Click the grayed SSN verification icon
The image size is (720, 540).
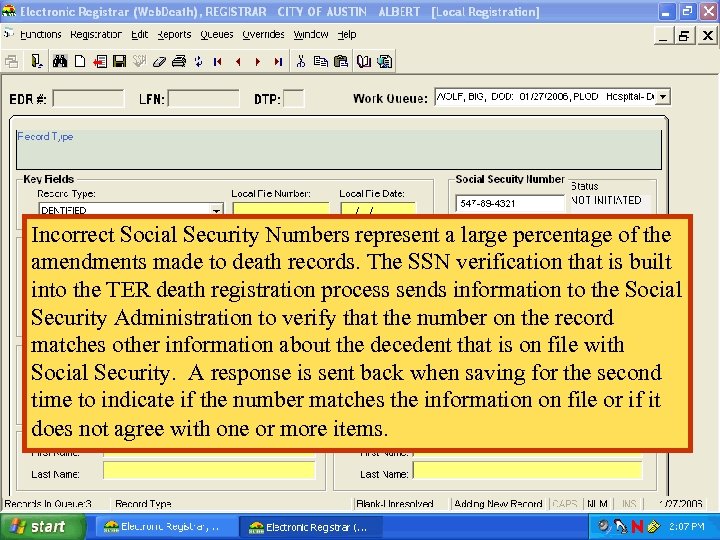coord(139,61)
